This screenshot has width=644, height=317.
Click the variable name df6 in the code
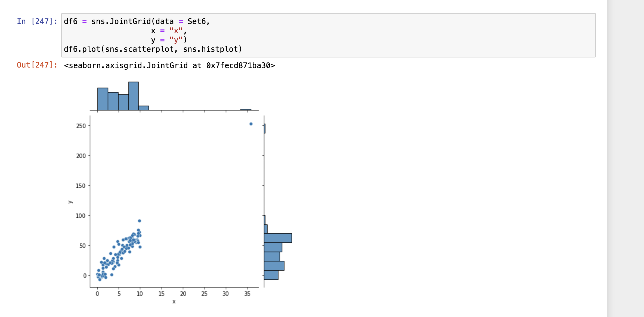pyautogui.click(x=70, y=21)
